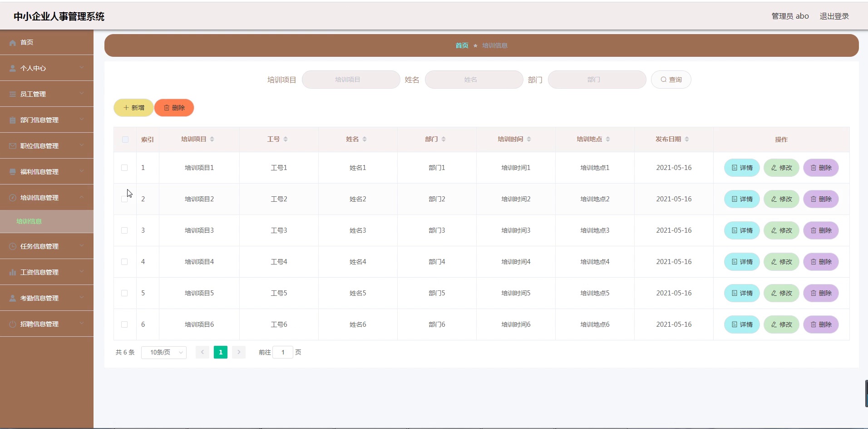Screen dimensions: 868x429
Task: Expand the 工资信息管理 menu chevron
Action: [82, 272]
